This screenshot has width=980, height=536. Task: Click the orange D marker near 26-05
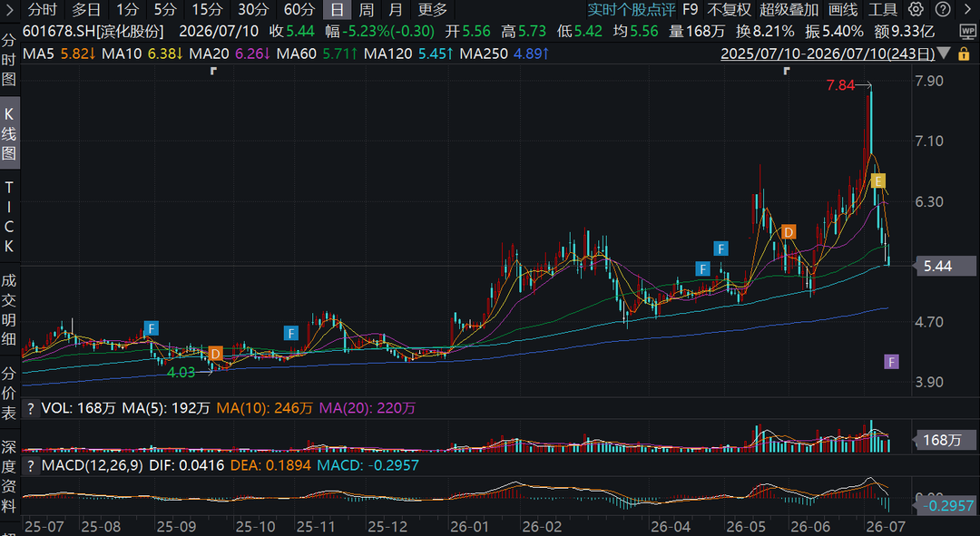[789, 232]
